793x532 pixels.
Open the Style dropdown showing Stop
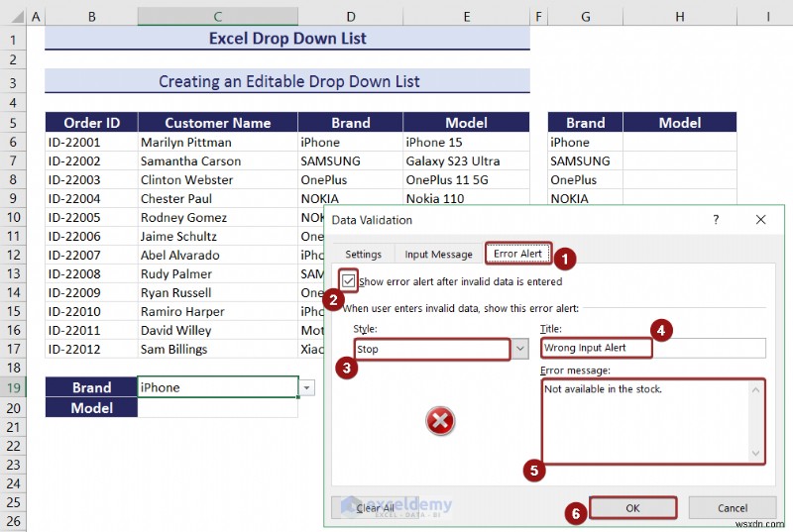519,349
